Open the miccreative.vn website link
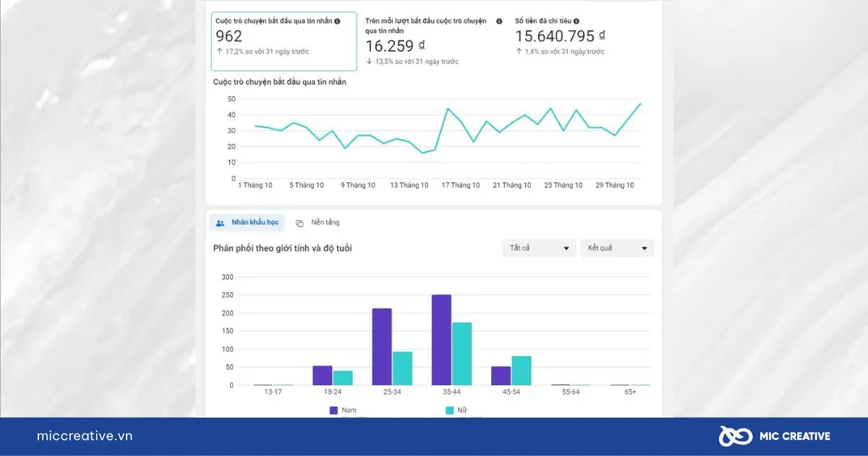Viewport: 868px width, 456px height. pyautogui.click(x=85, y=436)
